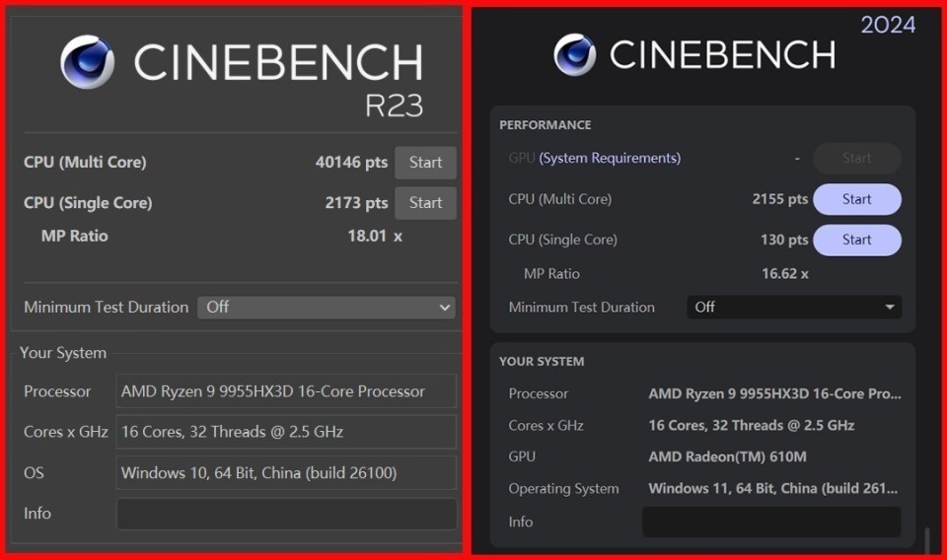The image size is (947, 560).
Task: Expand Cinebench 2024 Minimum Test Duration dropdown
Action: click(x=793, y=308)
